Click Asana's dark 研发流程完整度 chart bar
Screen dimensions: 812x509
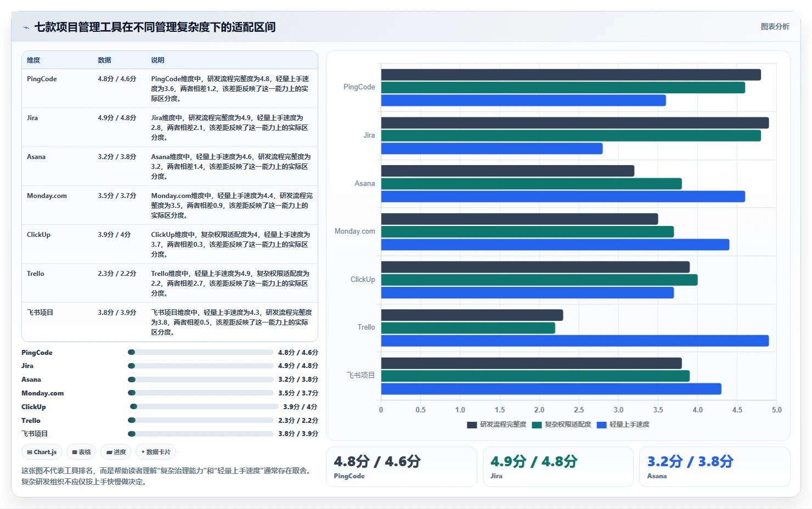tap(507, 171)
